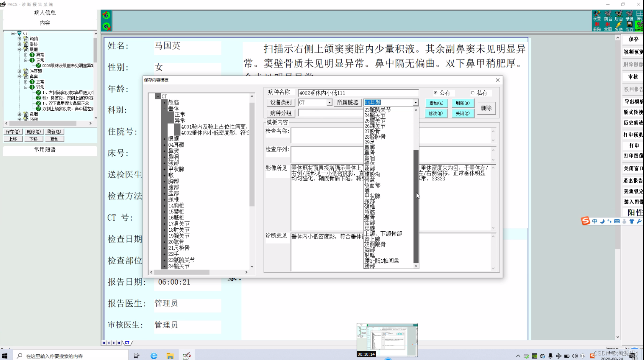Viewport: 644px width, 360px height.
Task: Click the 下移 button in left panel
Action: [34, 139]
